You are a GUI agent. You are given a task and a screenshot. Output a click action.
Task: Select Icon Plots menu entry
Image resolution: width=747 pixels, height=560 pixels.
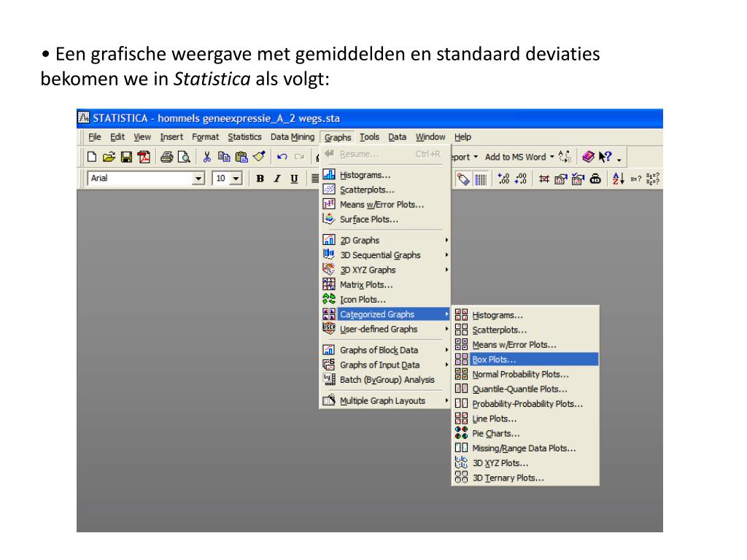385,299
